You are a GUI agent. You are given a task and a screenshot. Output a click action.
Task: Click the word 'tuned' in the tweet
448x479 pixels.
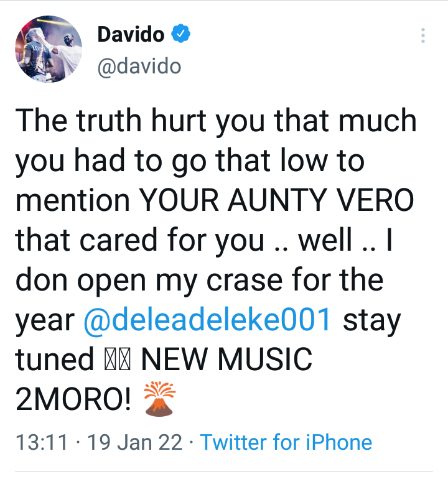click(x=54, y=360)
